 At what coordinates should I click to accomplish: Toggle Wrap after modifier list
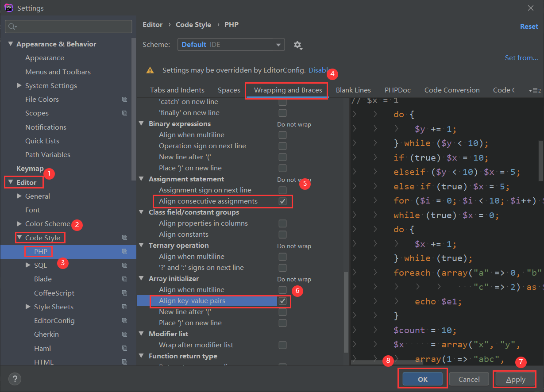click(x=282, y=345)
